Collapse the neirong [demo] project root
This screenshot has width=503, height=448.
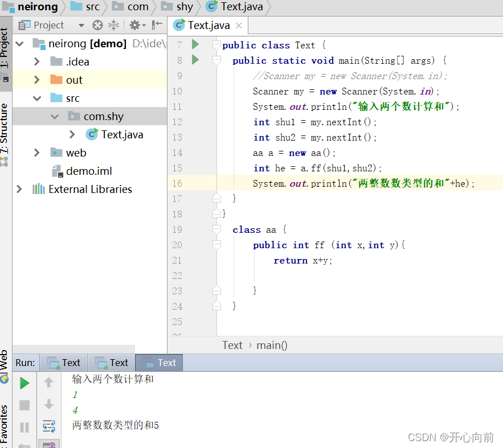pyautogui.click(x=19, y=44)
